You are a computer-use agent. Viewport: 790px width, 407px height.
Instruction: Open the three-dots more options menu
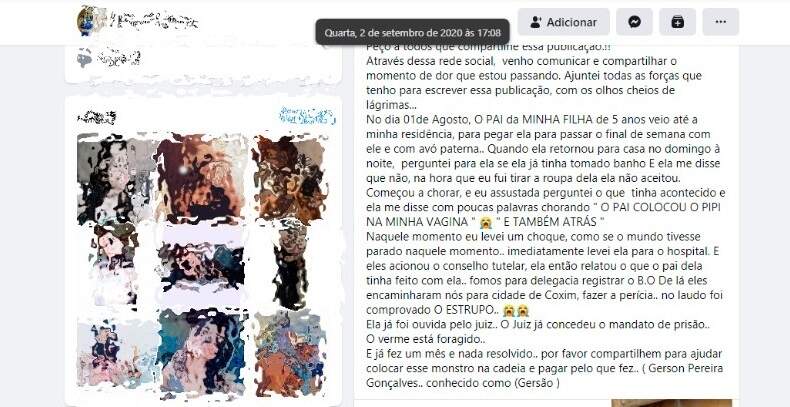[721, 22]
